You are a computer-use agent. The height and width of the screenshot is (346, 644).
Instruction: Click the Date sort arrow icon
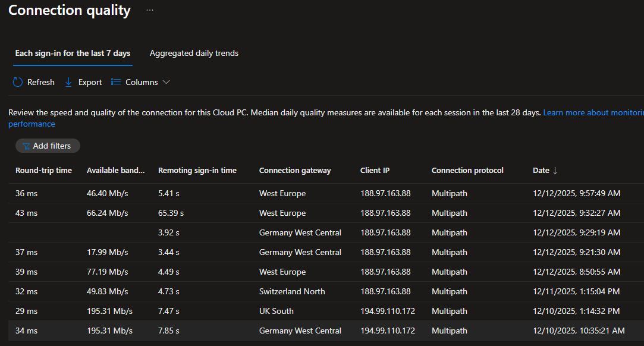(x=555, y=171)
